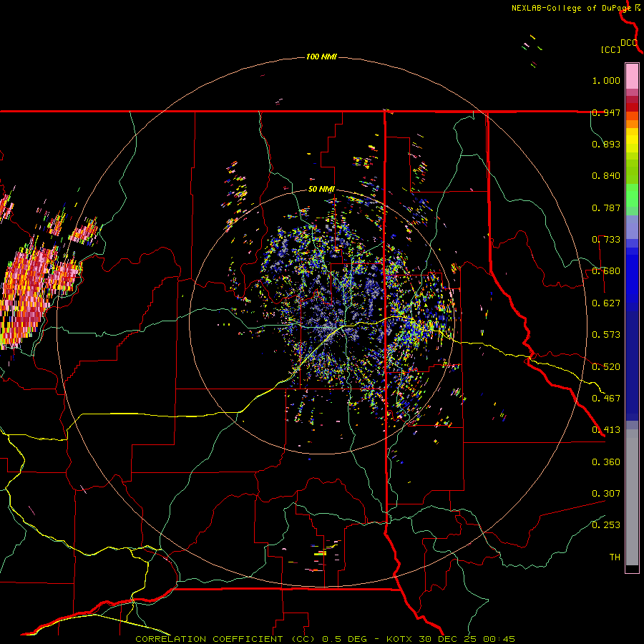
Task: Click the 0.840 scale value
Action: (606, 176)
